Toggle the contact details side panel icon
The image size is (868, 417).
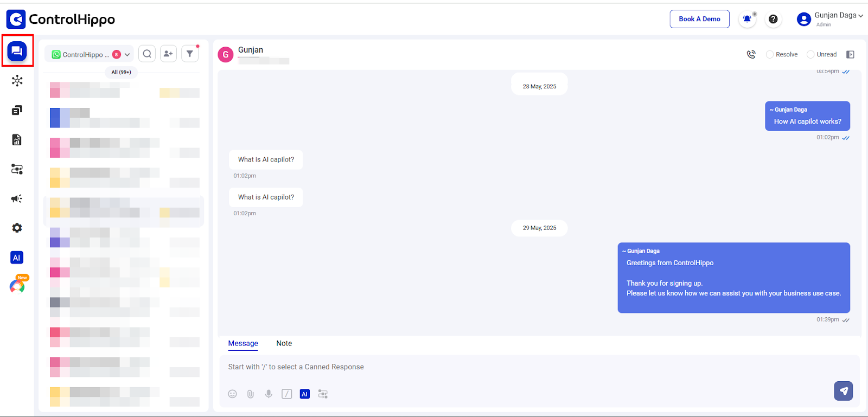[851, 54]
